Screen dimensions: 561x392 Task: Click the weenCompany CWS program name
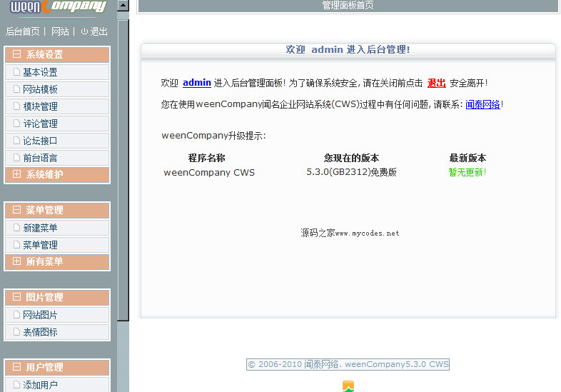(209, 173)
